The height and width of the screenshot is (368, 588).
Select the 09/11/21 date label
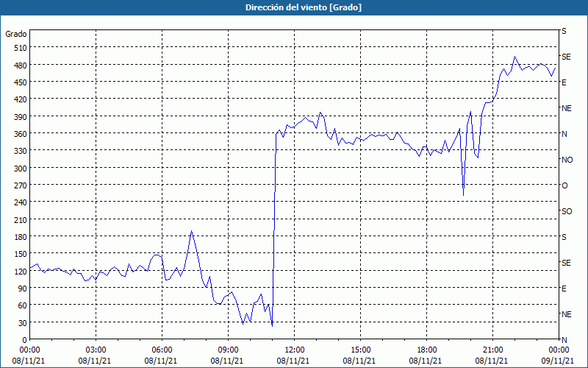coord(559,361)
